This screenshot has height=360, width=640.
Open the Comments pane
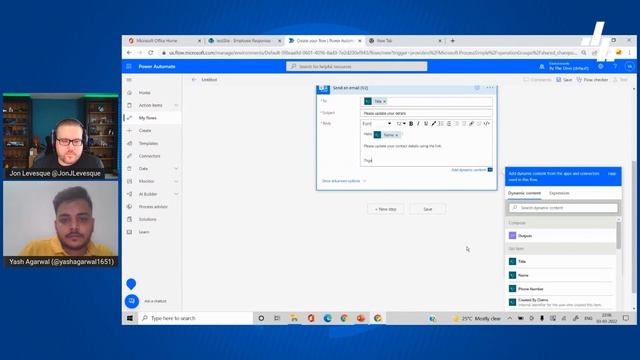(x=537, y=80)
